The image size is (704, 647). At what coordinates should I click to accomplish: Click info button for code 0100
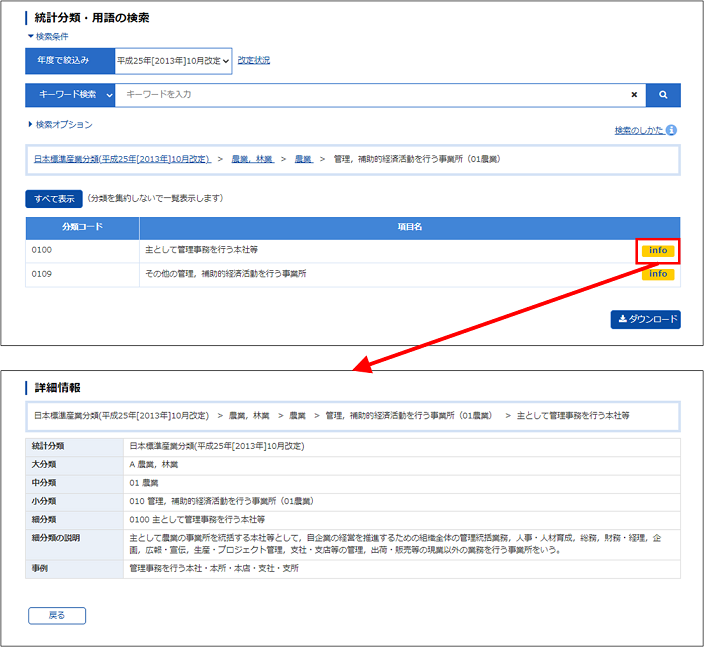coord(658,251)
